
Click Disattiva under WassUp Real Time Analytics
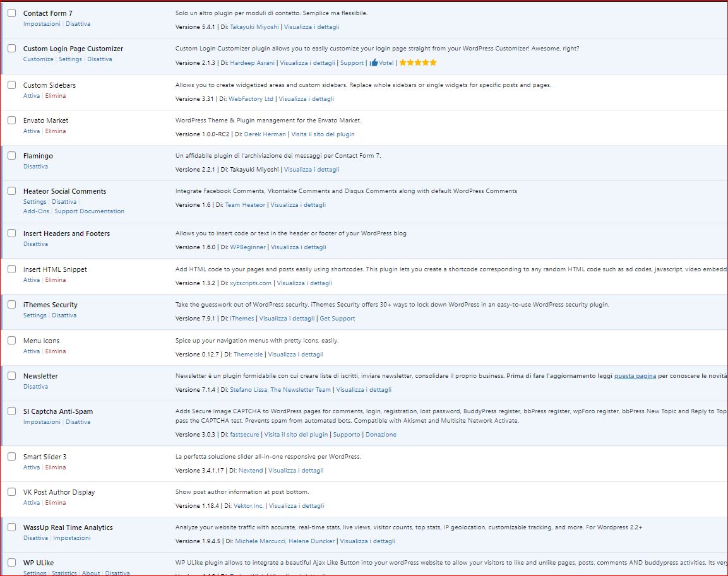click(x=36, y=538)
